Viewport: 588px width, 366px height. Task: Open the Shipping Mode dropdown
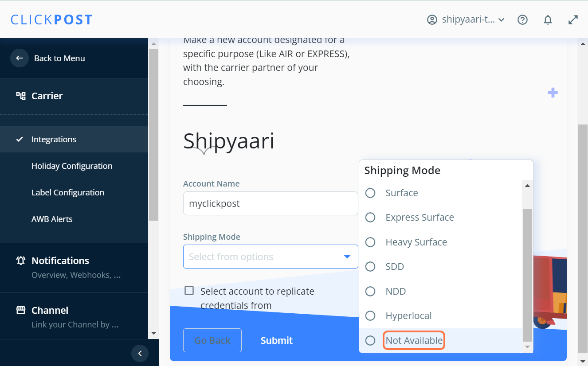click(270, 257)
